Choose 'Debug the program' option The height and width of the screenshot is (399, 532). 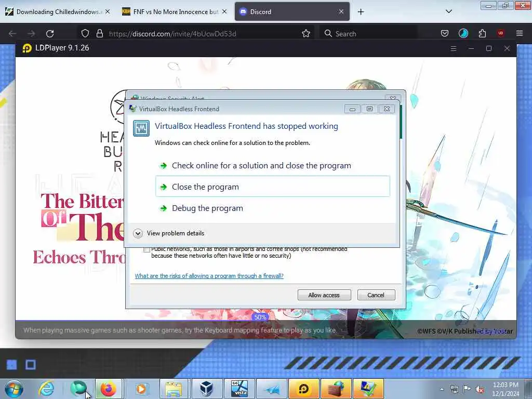tap(207, 208)
